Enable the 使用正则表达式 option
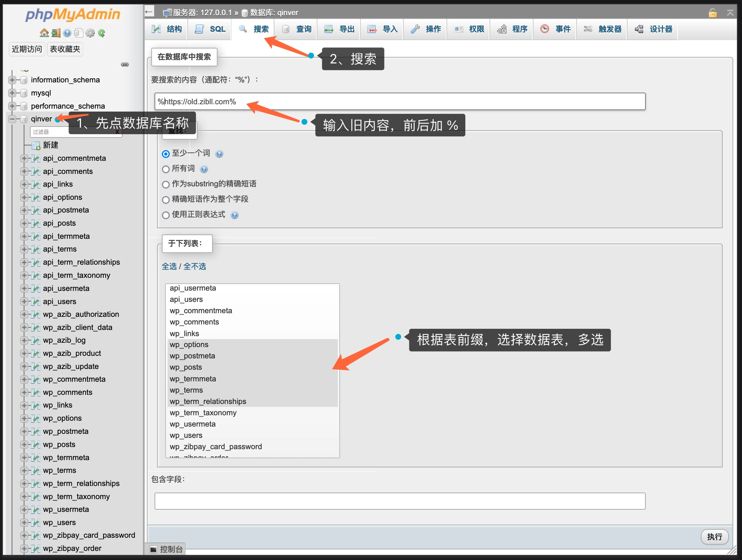 point(166,215)
